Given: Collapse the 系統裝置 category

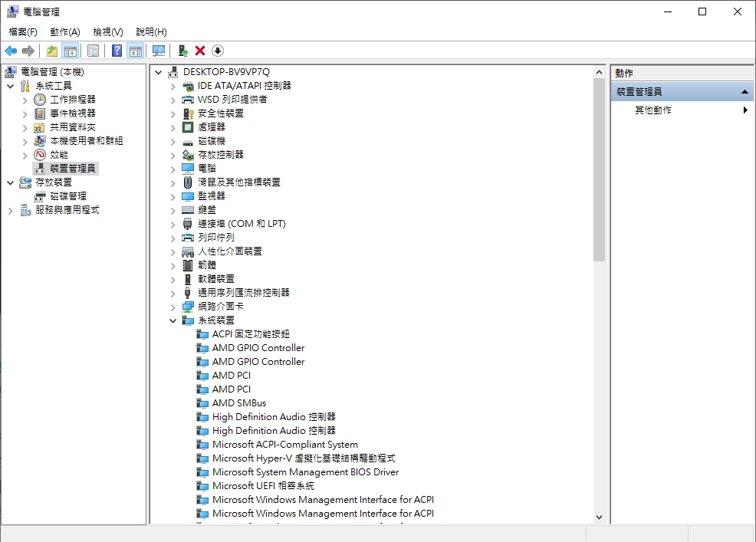Looking at the screenshot, I should [173, 320].
